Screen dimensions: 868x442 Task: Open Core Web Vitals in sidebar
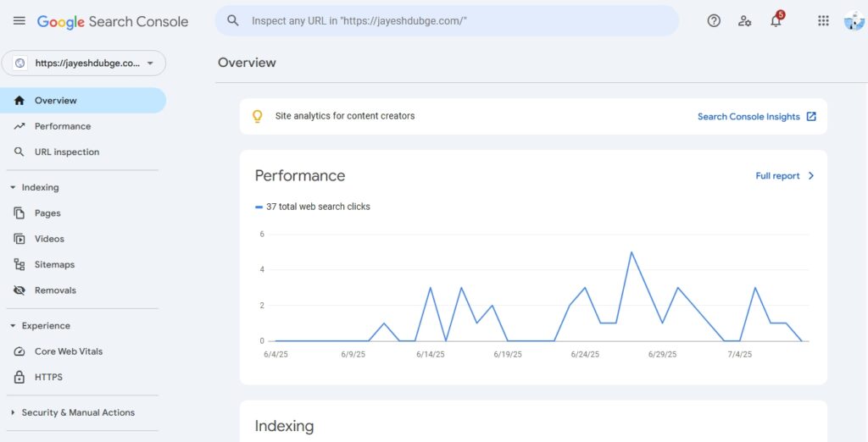coord(83,351)
